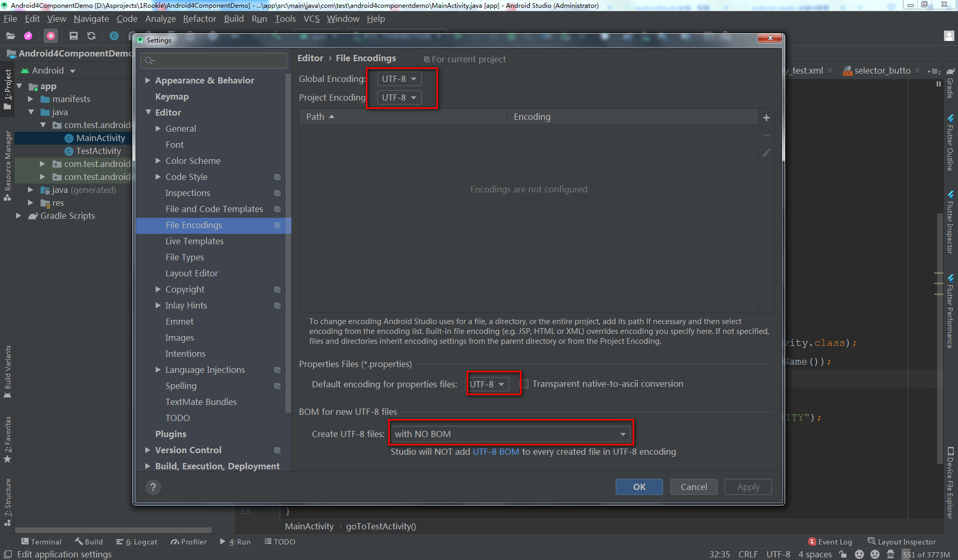Open the Build tool window

89,542
